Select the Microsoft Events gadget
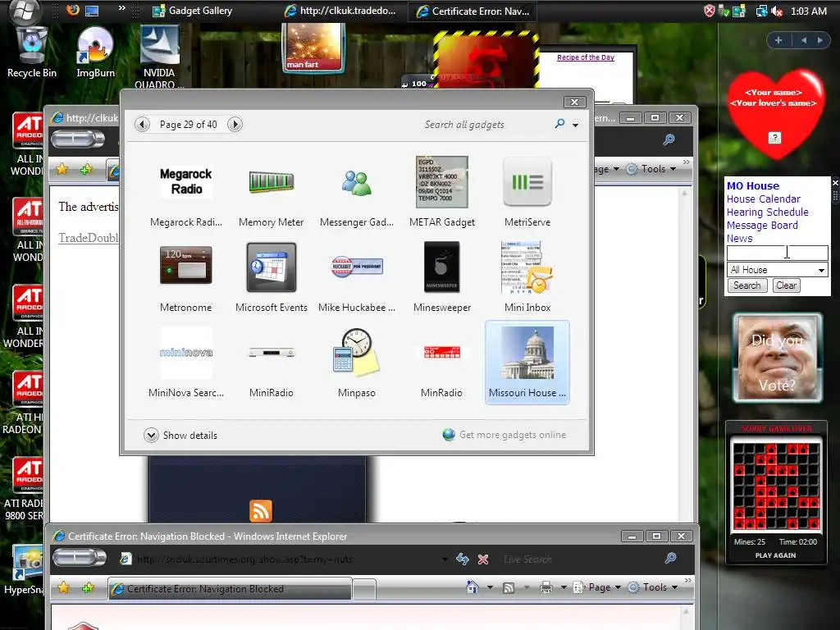 (271, 277)
